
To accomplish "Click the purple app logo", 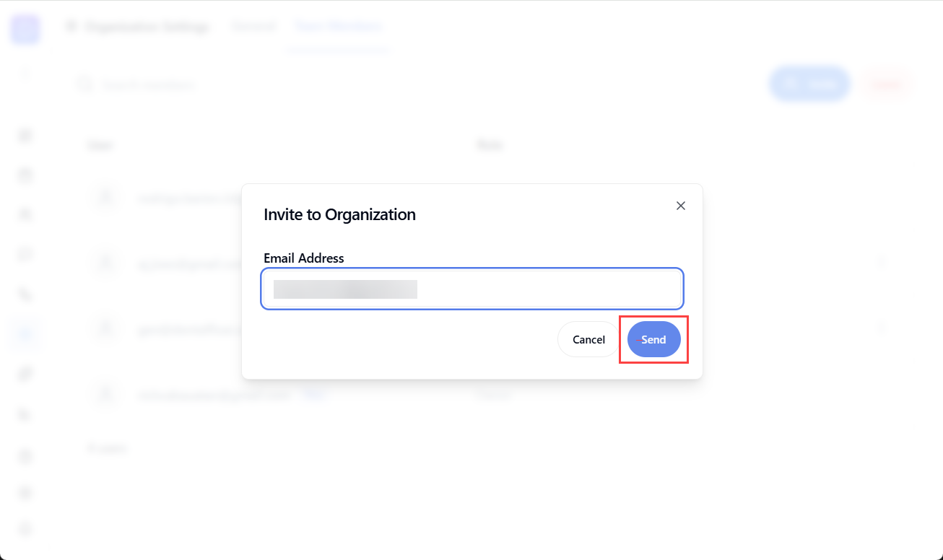I will (25, 30).
